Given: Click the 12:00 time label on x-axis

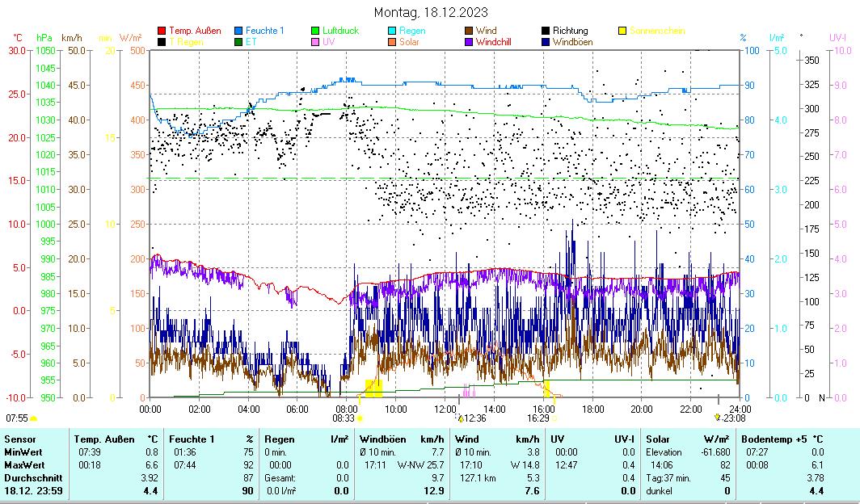Looking at the screenshot, I should tap(445, 409).
